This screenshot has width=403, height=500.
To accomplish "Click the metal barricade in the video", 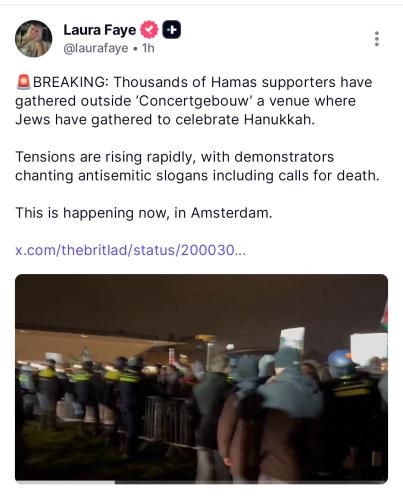I will (x=168, y=421).
